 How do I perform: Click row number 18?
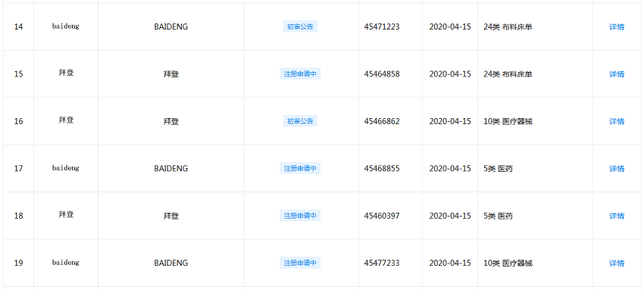click(18, 216)
